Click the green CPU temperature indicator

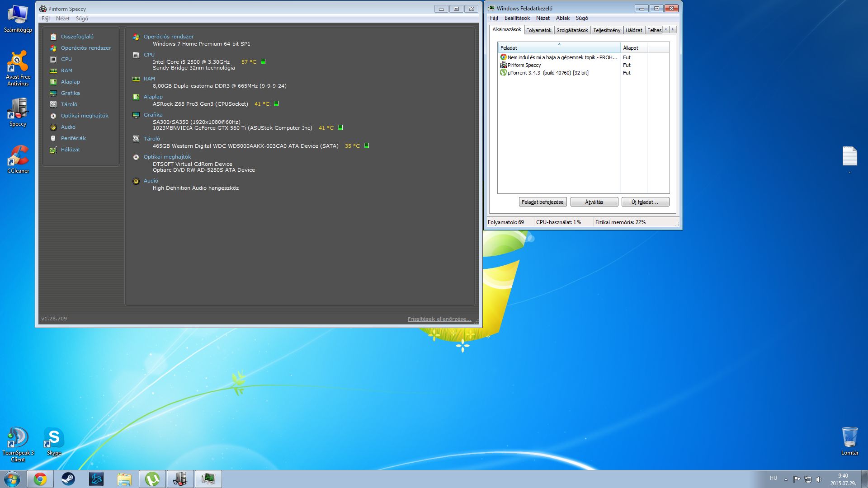click(x=263, y=62)
